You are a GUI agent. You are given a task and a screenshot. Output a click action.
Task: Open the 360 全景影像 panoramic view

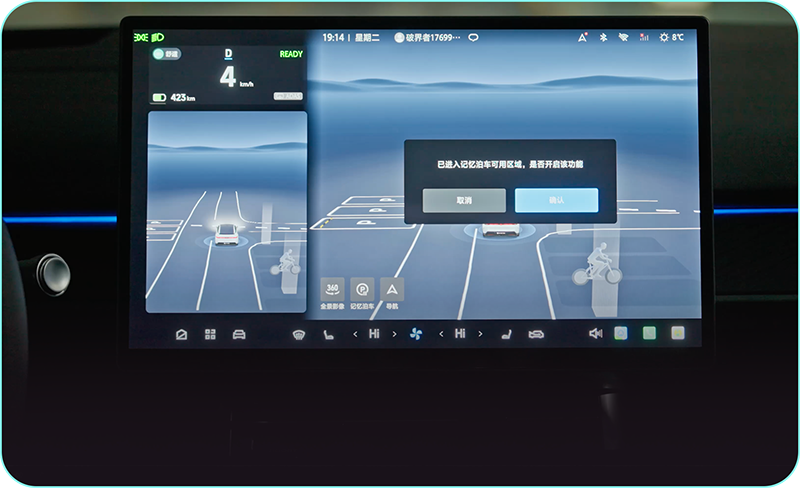333,289
